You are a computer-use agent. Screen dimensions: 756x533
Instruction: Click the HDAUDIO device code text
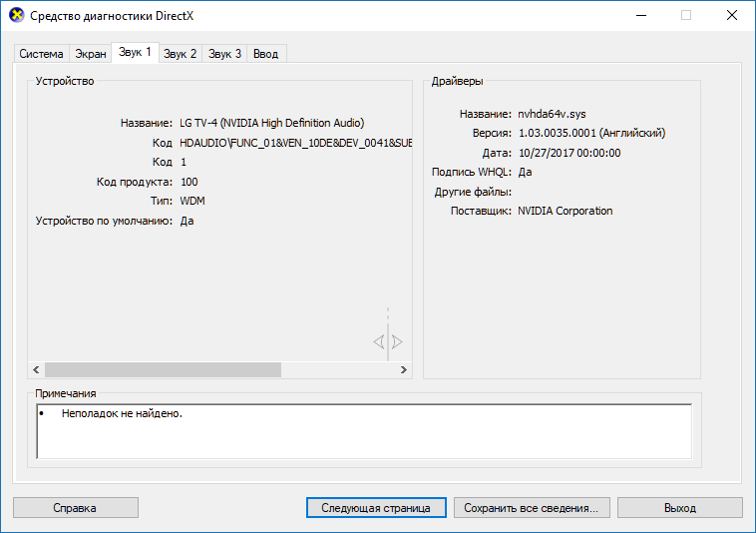(295, 143)
